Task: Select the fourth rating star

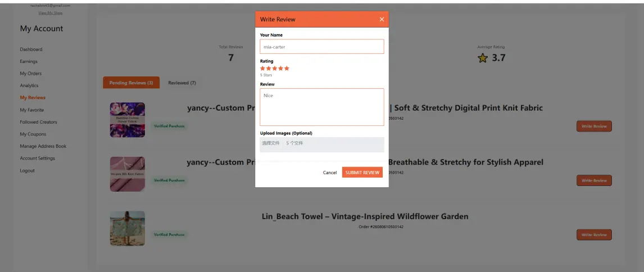Action: tap(280, 68)
